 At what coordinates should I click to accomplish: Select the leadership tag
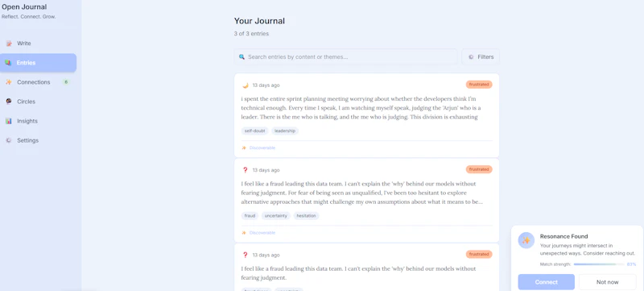click(285, 131)
